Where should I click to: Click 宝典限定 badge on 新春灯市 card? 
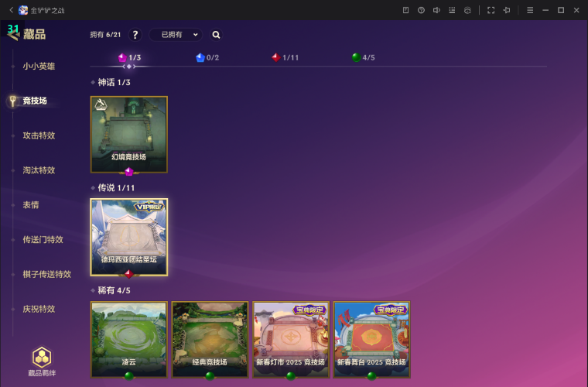pos(309,310)
